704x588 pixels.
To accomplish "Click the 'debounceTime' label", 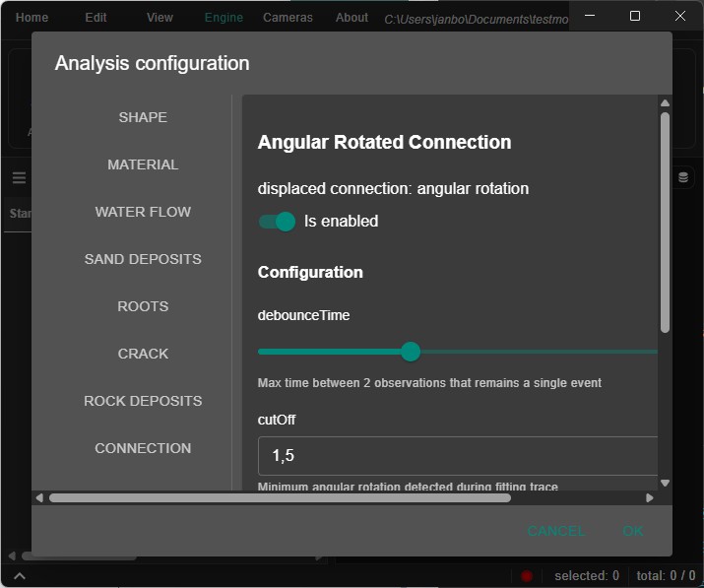I will coord(303,315).
